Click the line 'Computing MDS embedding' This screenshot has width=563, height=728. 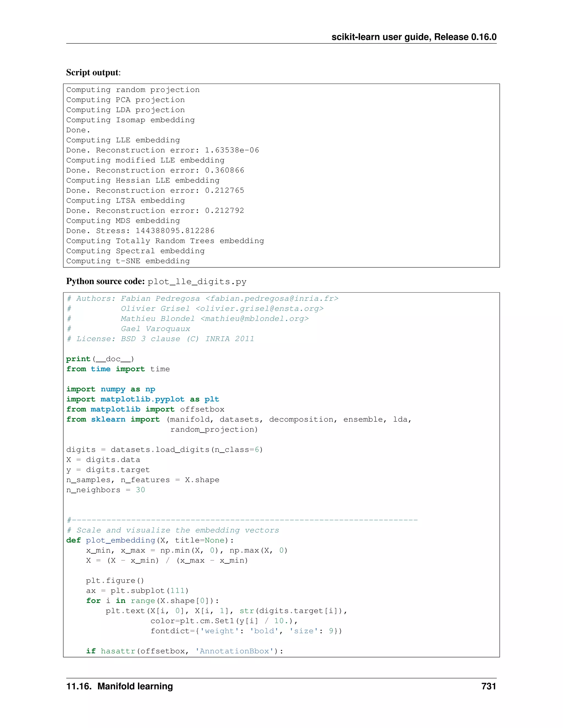point(123,221)
